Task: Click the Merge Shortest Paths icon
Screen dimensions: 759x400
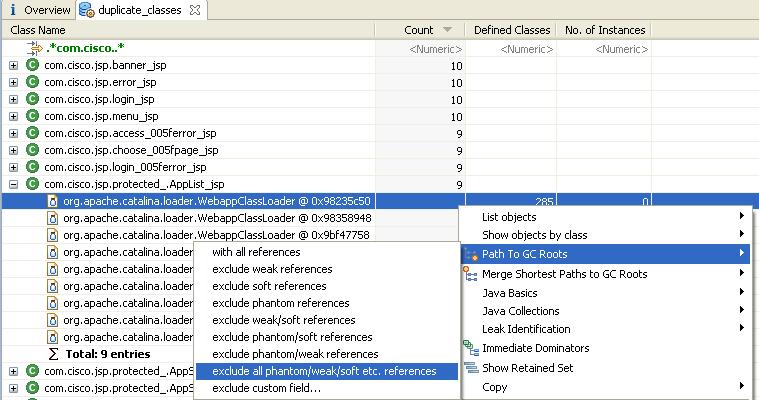Action: click(x=470, y=274)
